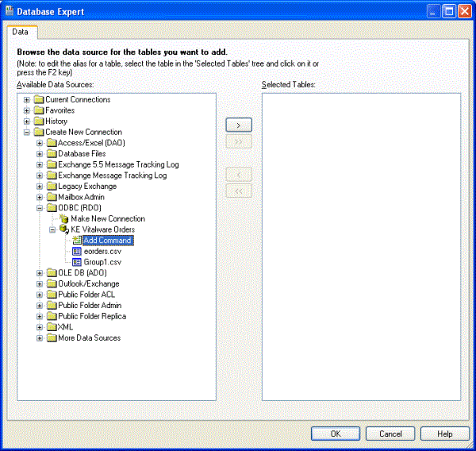Expand the Public Folder Admin node
The height and width of the screenshot is (451, 476).
click(40, 306)
